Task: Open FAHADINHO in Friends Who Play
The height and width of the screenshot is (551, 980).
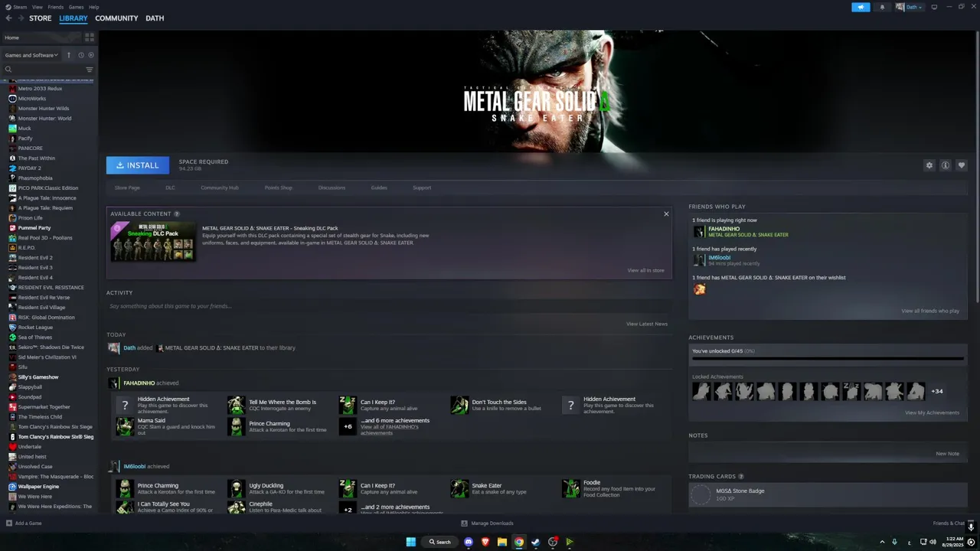Action: click(x=724, y=229)
